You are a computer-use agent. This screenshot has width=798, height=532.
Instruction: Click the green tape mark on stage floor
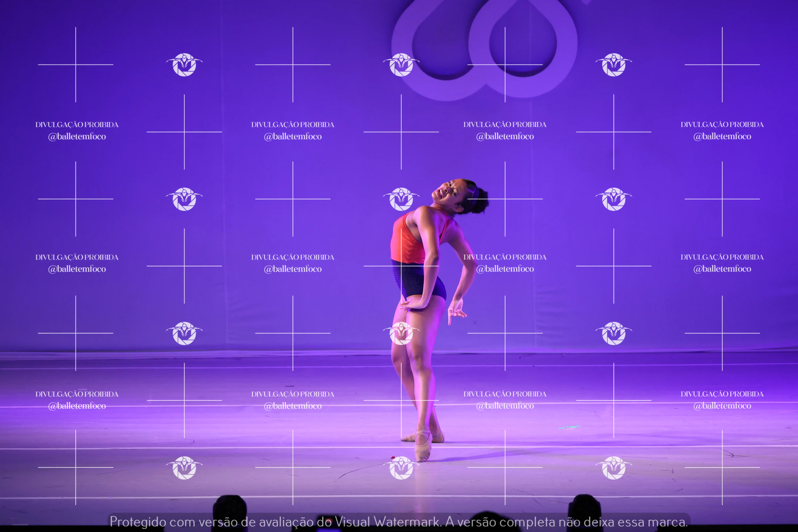(x=569, y=427)
